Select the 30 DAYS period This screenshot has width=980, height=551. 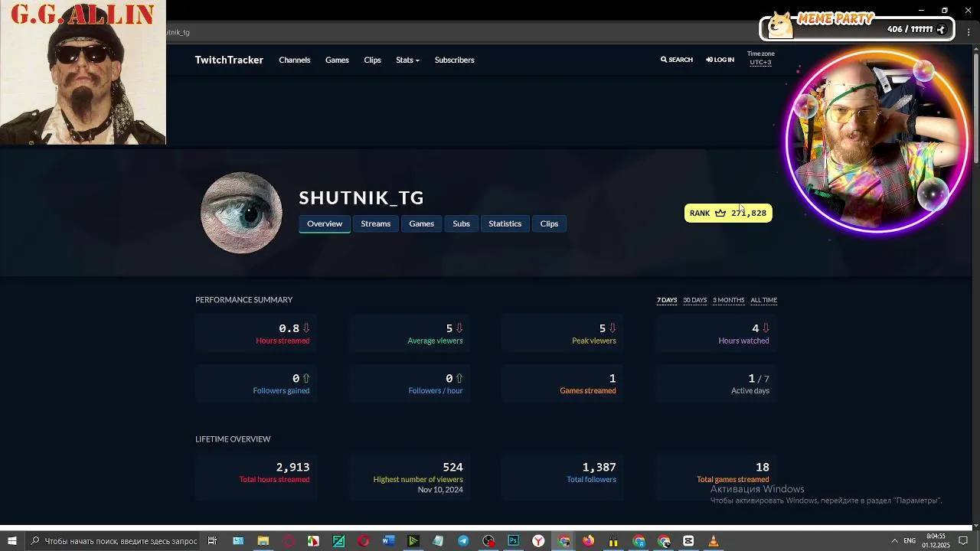point(694,300)
